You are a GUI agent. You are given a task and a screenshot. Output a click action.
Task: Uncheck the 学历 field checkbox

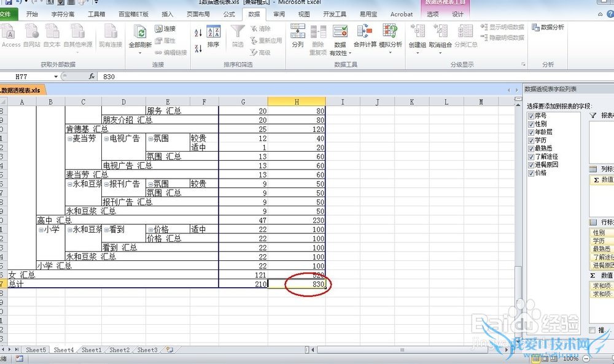(x=531, y=140)
